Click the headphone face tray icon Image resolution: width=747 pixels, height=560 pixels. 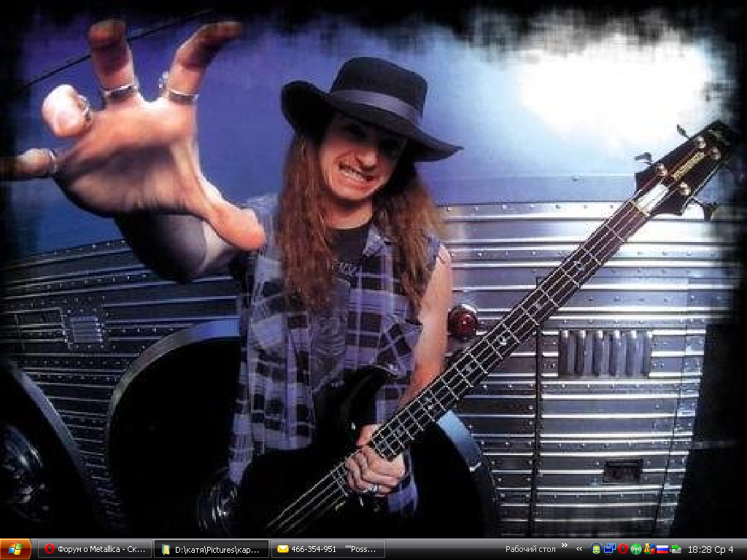point(596,549)
